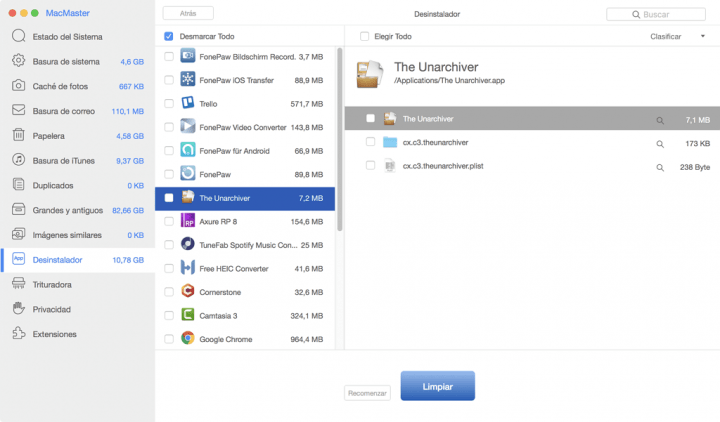The height and width of the screenshot is (422, 720).
Task: Click the Free HEIC Converter app icon
Action: [187, 268]
